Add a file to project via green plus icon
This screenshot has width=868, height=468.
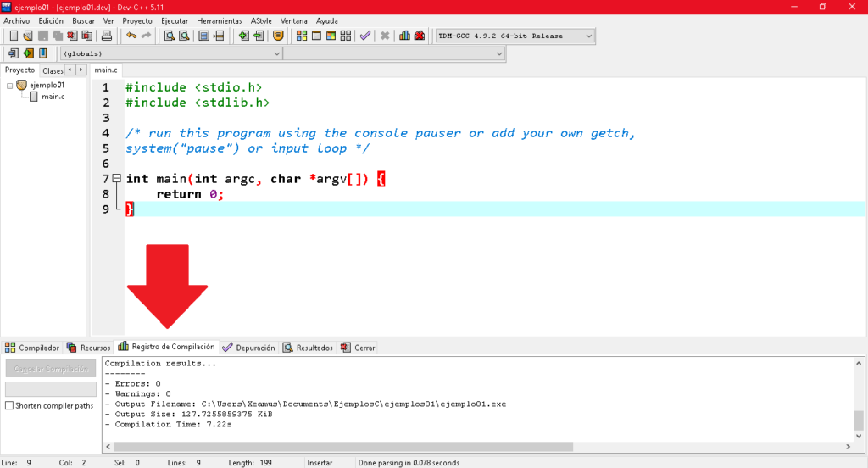pyautogui.click(x=243, y=36)
